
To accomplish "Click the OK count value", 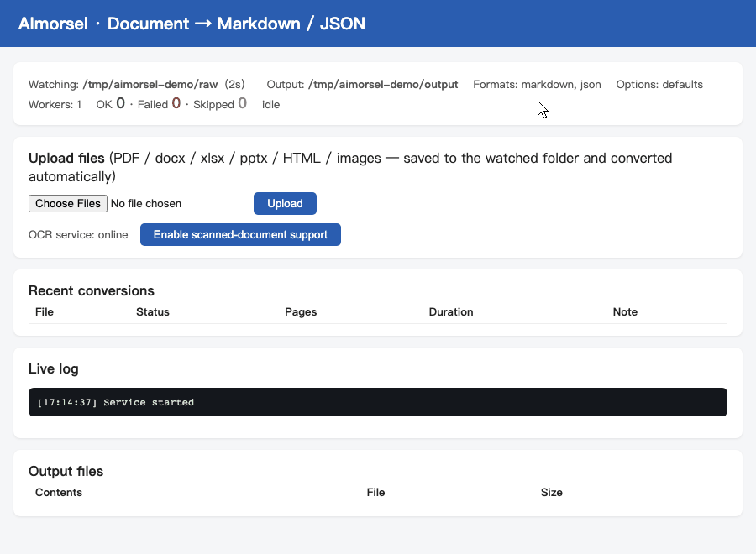I will tap(120, 103).
